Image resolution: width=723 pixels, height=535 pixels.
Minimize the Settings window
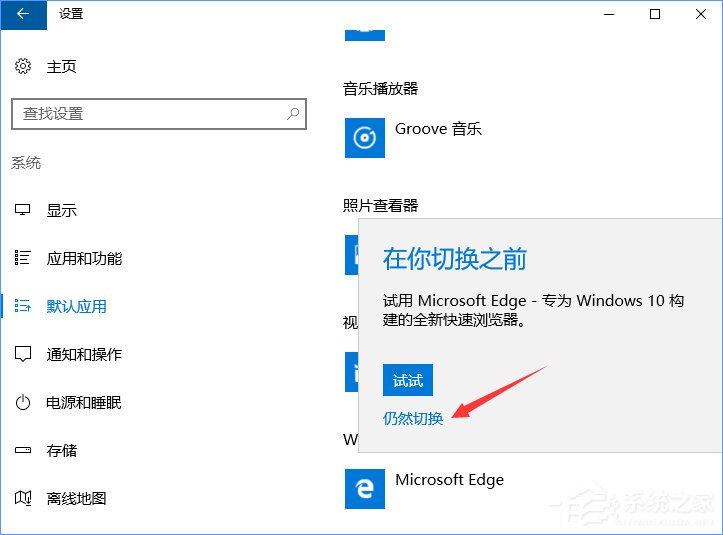click(609, 14)
